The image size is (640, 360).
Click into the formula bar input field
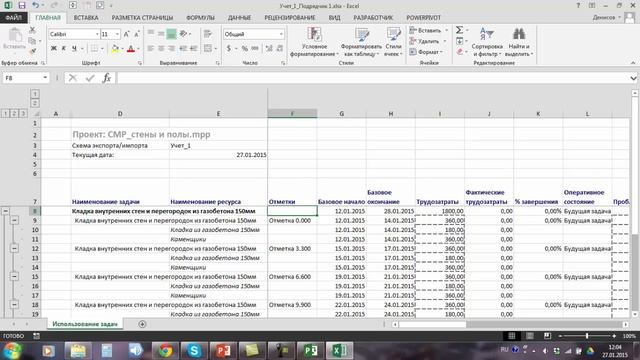[x=372, y=78]
